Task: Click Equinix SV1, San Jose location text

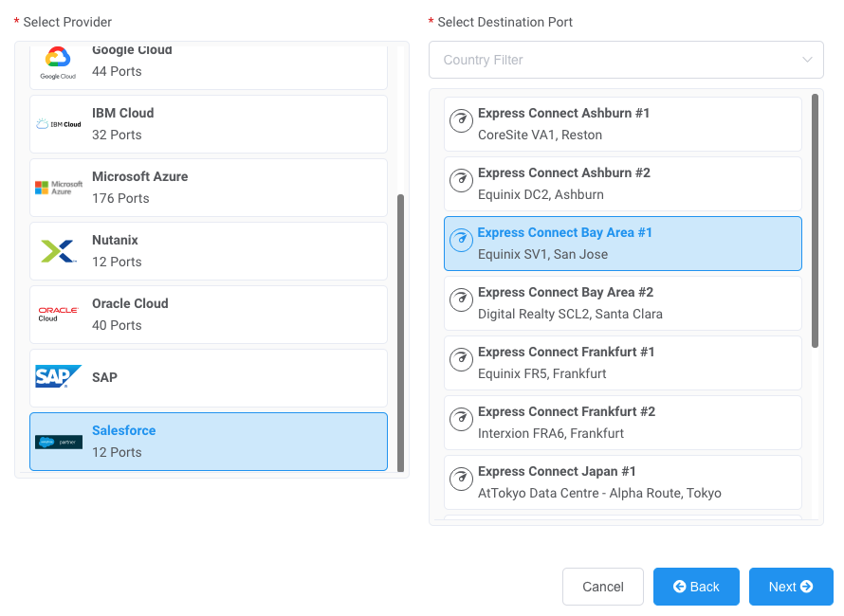Action: [x=543, y=254]
